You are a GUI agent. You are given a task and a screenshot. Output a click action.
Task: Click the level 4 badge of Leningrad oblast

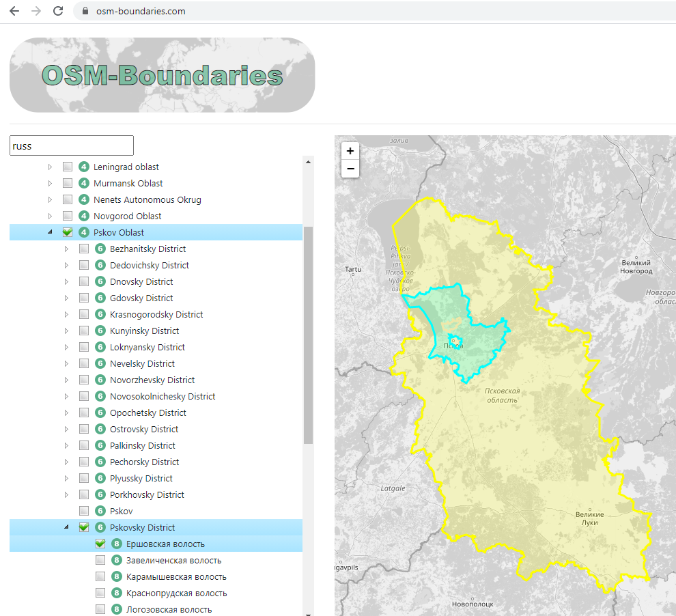(x=83, y=167)
